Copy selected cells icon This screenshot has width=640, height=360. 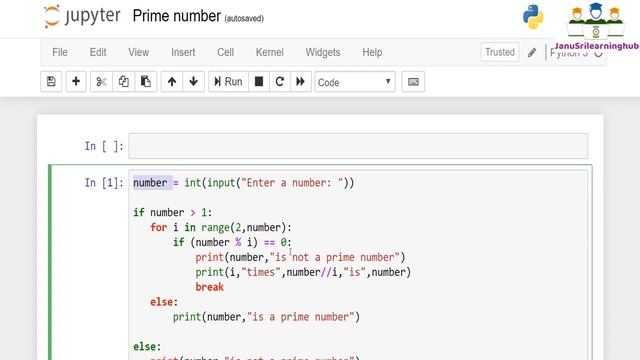(x=124, y=82)
